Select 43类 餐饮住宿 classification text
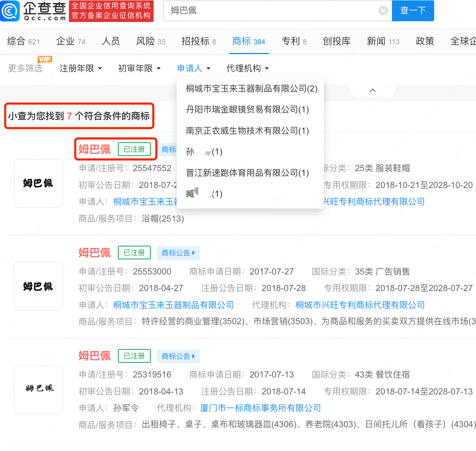476x451 pixels. [x=382, y=375]
